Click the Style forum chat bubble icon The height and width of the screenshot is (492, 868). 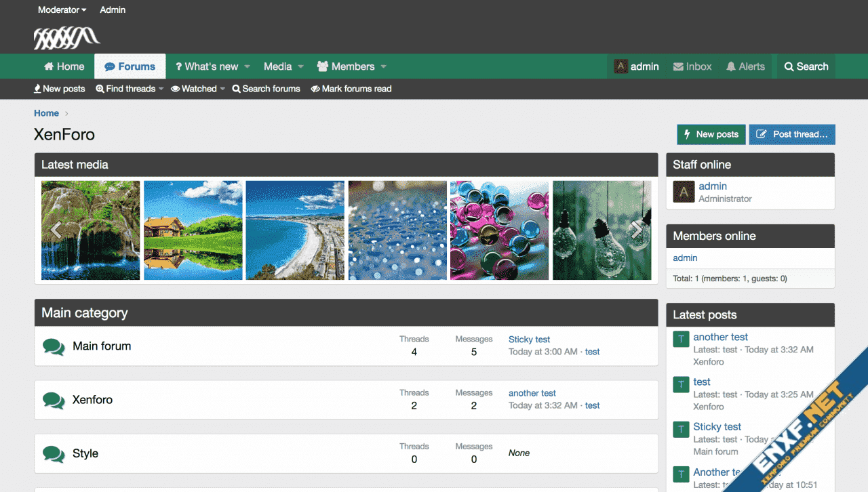point(54,453)
